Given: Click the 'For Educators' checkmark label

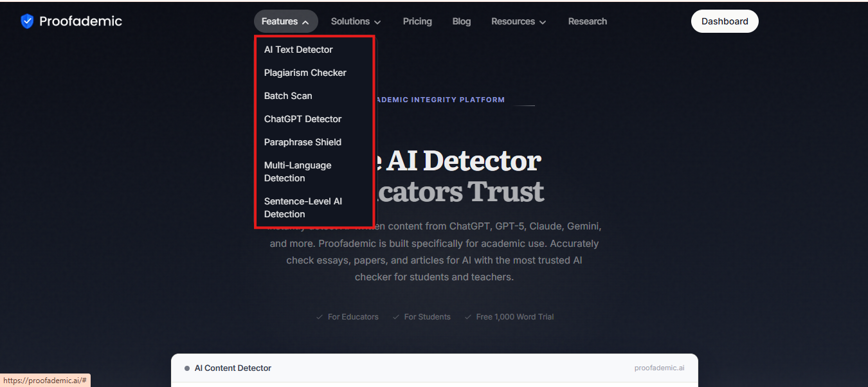Looking at the screenshot, I should (347, 317).
